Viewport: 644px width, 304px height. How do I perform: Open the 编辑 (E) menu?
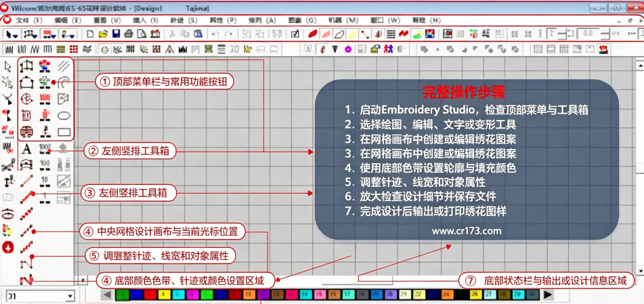67,20
